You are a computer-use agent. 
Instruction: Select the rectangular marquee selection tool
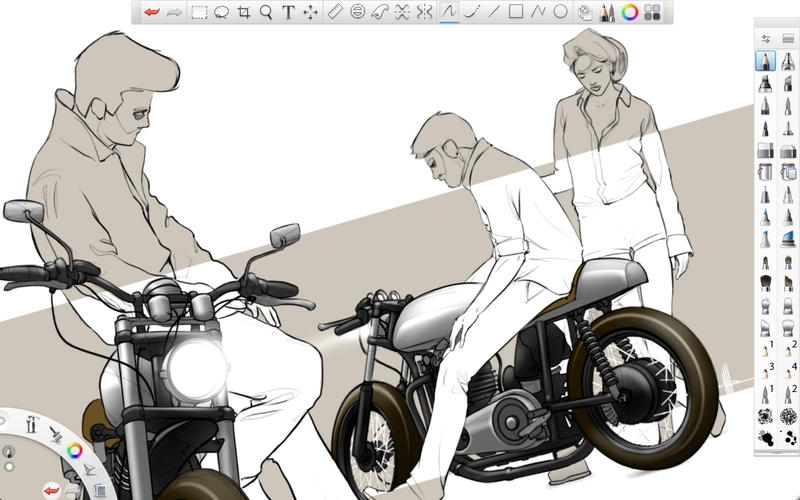198,12
